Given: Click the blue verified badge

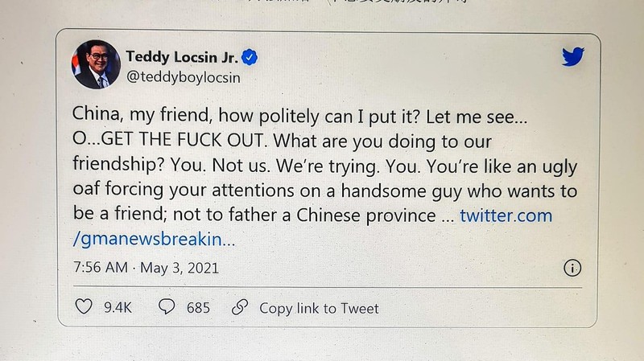Looking at the screenshot, I should coord(250,57).
